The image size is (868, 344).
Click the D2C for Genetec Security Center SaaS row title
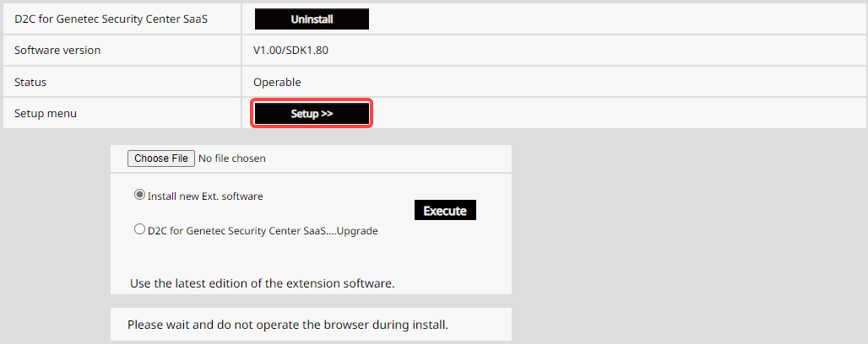pyautogui.click(x=111, y=19)
